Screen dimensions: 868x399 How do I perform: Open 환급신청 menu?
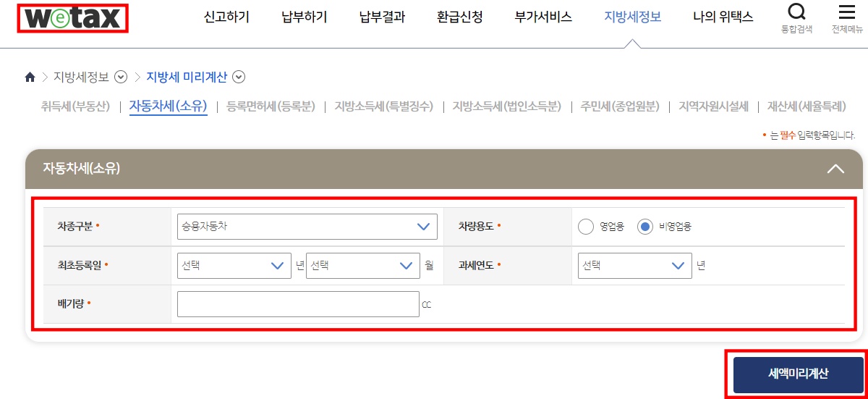click(x=460, y=17)
